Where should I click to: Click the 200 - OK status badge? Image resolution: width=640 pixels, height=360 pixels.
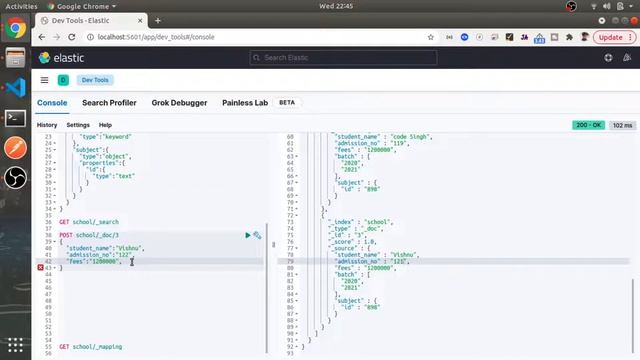(588, 125)
